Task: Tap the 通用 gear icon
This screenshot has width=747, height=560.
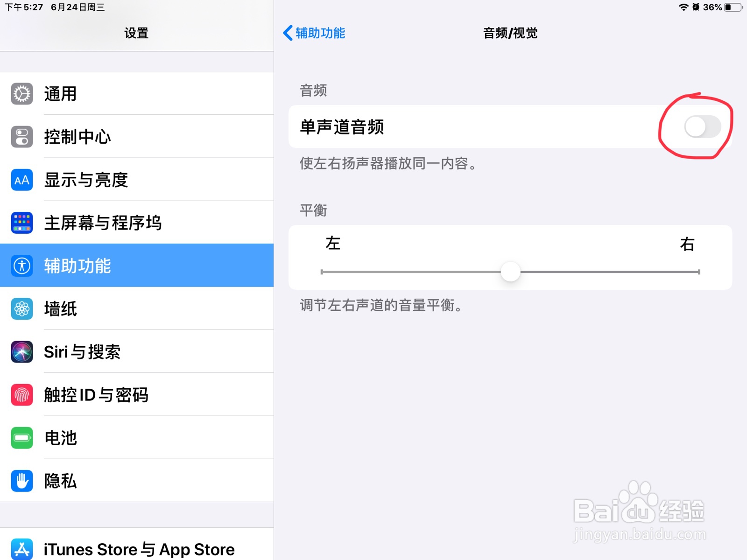Action: [22, 94]
